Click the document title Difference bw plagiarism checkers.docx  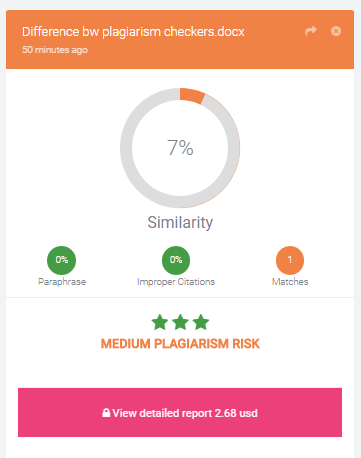133,32
